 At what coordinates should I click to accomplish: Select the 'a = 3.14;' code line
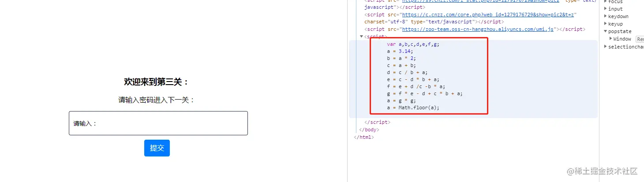400,51
